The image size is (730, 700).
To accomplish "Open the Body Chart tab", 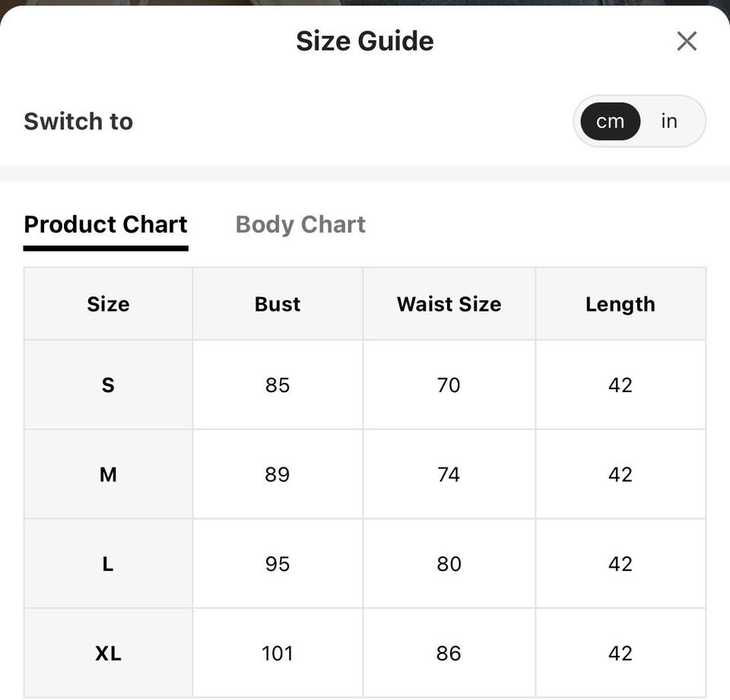I will (300, 225).
